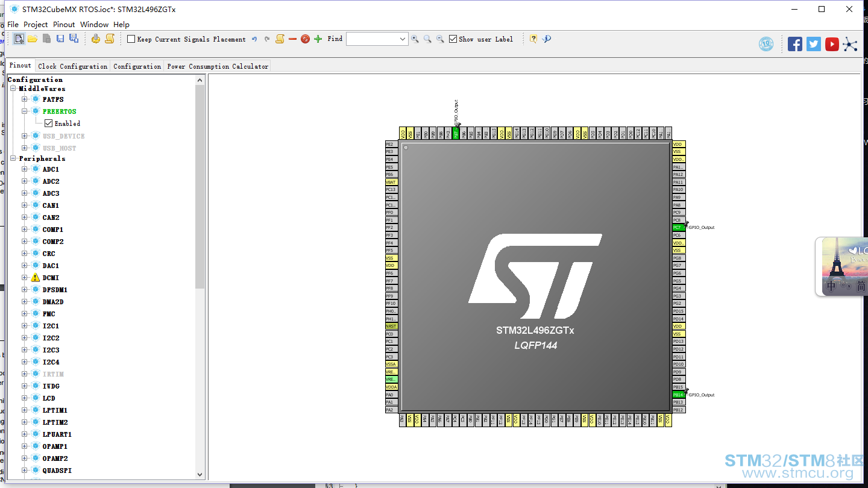868x488 pixels.
Task: Open the Pinout menu
Action: [64, 25]
